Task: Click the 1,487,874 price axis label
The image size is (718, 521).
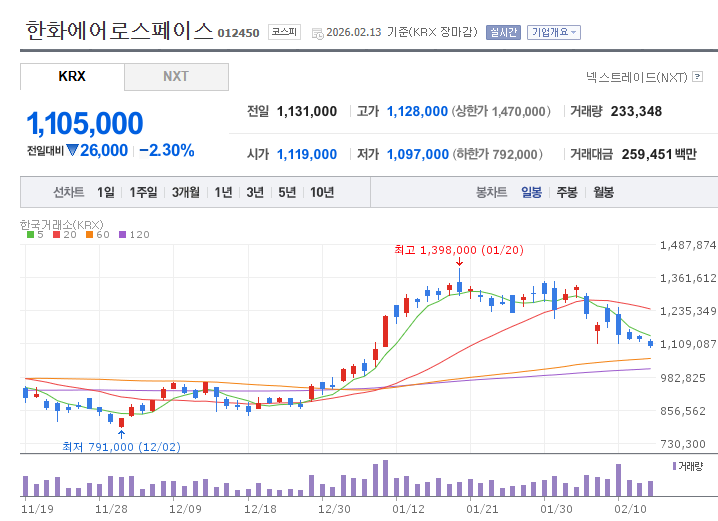Action: 688,245
